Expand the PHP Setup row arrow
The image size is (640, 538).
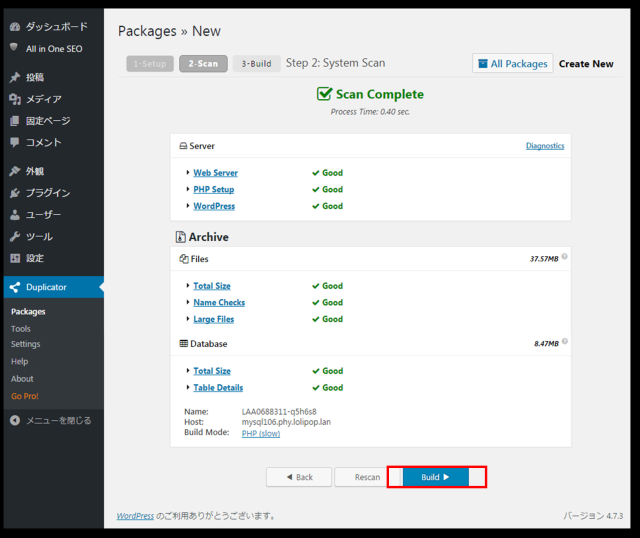[188, 189]
